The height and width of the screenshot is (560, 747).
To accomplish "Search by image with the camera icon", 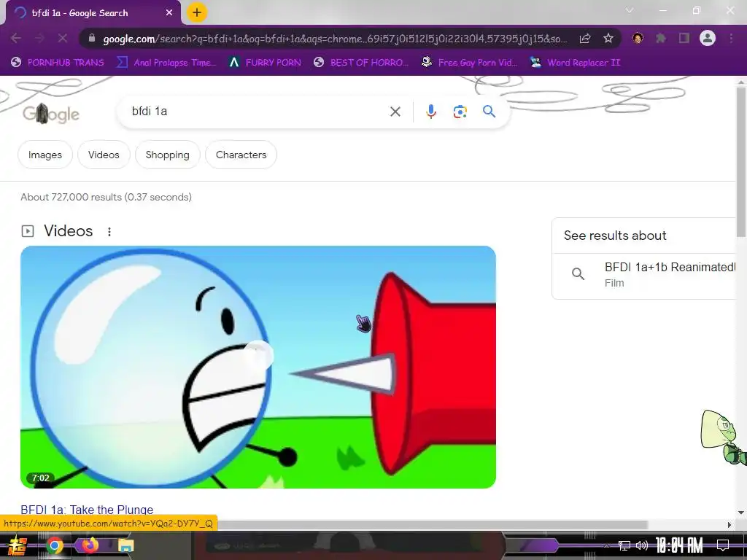I will coord(460,112).
